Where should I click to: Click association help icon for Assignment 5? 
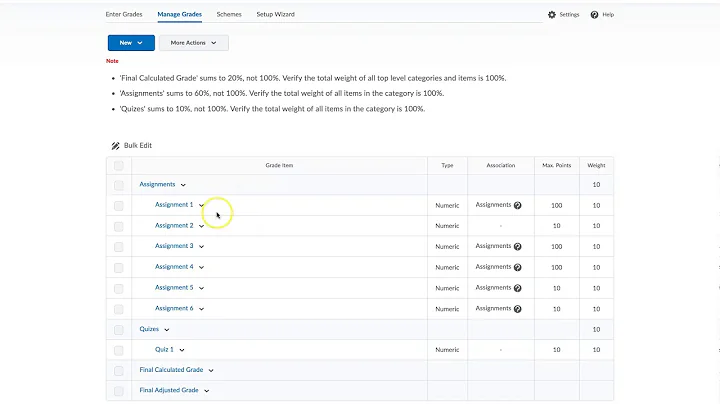point(518,288)
